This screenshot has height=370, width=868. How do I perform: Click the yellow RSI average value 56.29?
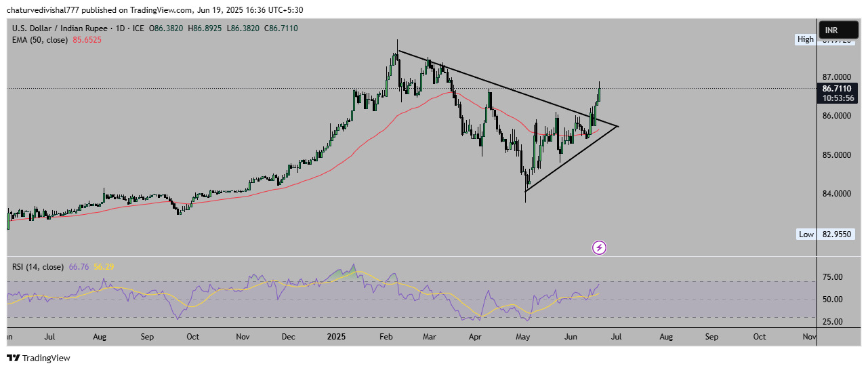pos(104,266)
